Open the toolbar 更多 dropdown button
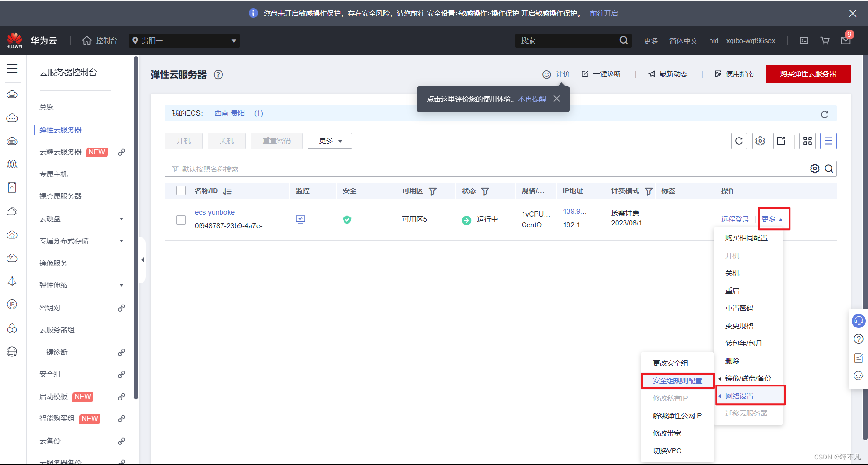The image size is (868, 465). pyautogui.click(x=330, y=141)
